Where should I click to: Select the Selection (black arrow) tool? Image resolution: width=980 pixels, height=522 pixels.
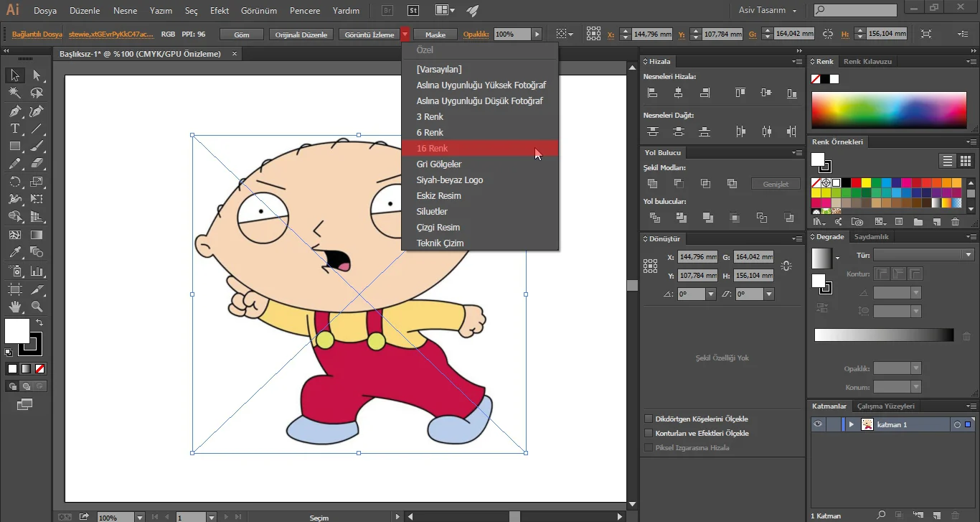(14, 75)
